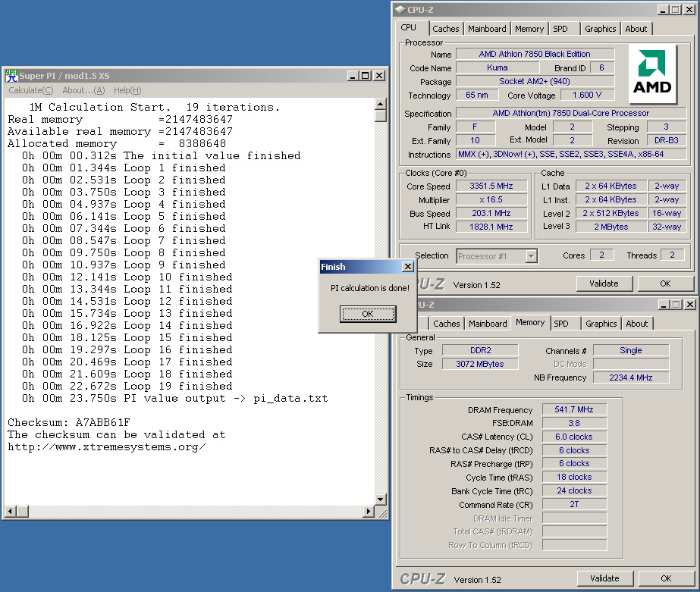Click the 'AMD Athlon 7850 Black Edition' name field
Screen dimensions: 700x592
535,54
